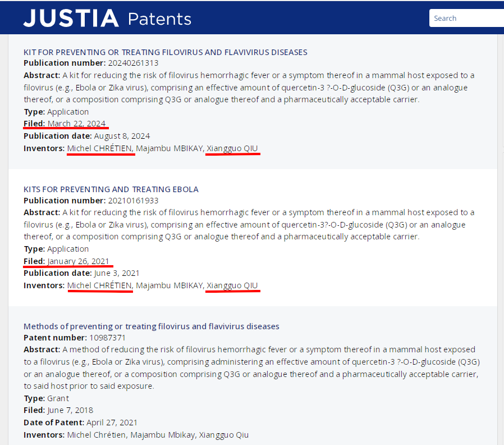Go to the Patents section heading
504x445 pixels.
159,19
